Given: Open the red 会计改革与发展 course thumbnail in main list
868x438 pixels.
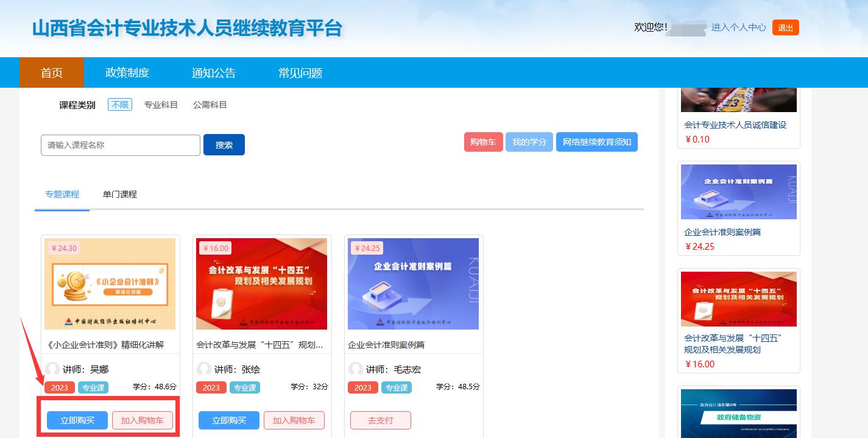Looking at the screenshot, I should point(261,284).
